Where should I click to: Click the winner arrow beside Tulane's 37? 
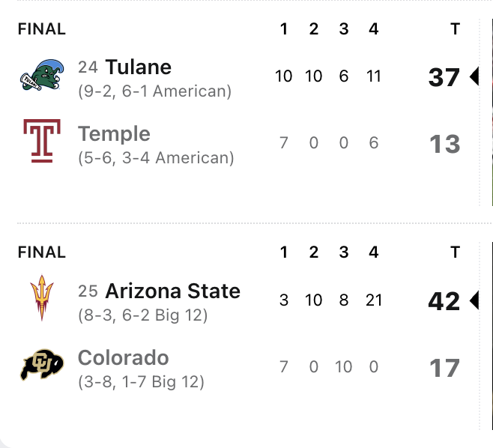[x=474, y=76]
